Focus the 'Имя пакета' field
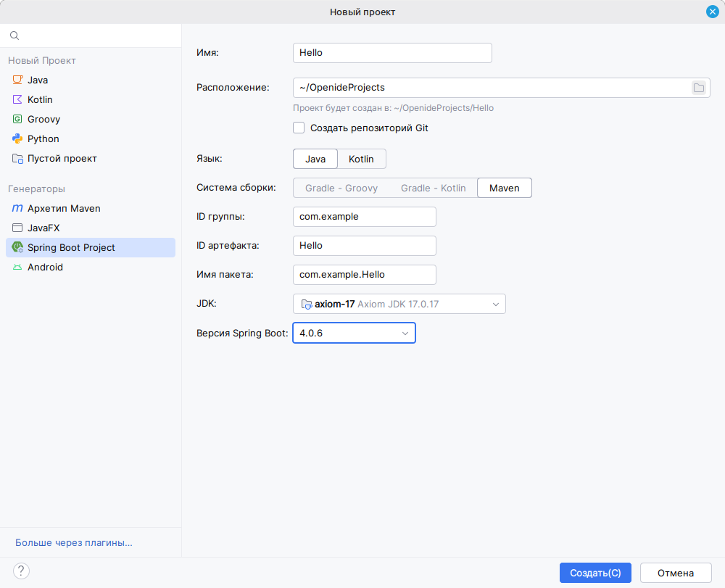Viewport: 725px width, 588px height. (x=365, y=275)
